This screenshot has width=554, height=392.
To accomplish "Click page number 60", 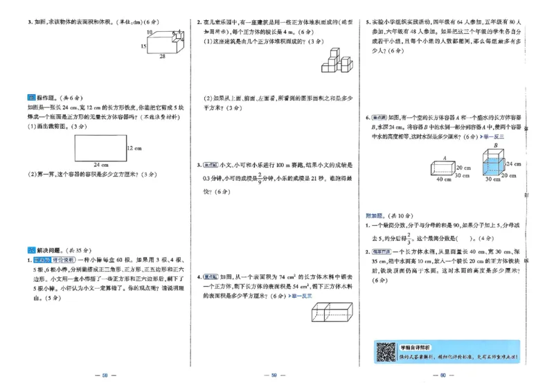I will (x=443, y=375).
